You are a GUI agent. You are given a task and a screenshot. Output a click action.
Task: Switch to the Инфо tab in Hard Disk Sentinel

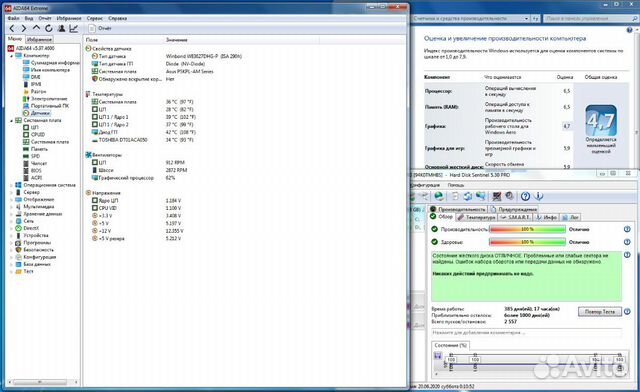tap(547, 217)
